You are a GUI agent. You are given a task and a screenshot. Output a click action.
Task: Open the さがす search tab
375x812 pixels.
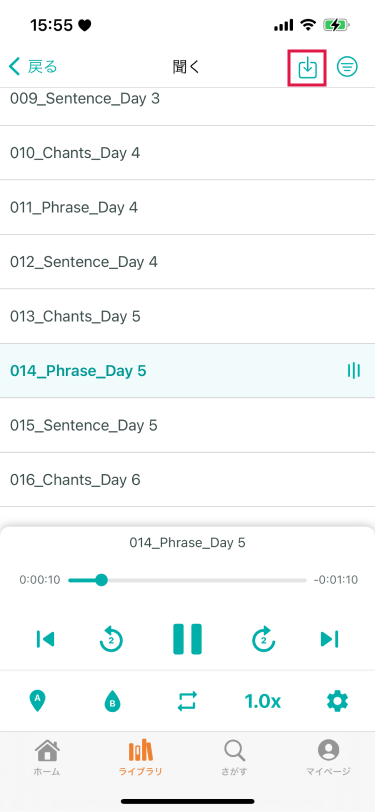pyautogui.click(x=235, y=758)
